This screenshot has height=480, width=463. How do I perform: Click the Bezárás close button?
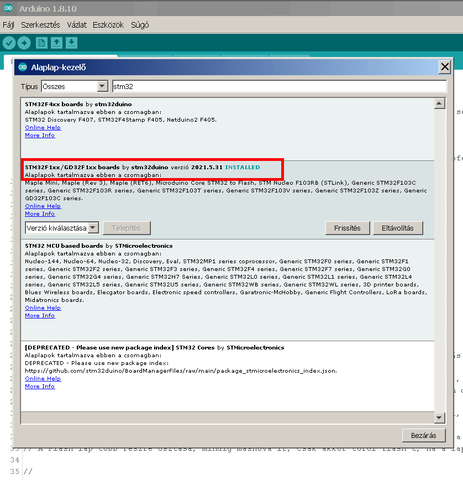click(423, 435)
